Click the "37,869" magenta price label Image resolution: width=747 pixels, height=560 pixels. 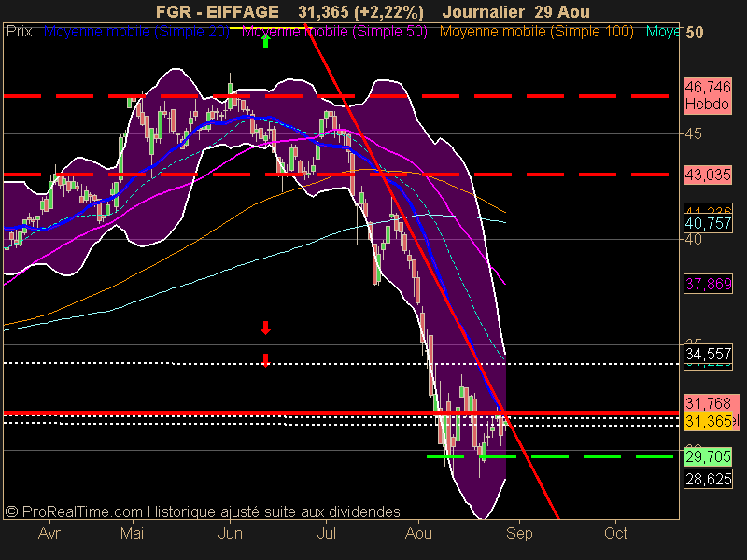708,284
